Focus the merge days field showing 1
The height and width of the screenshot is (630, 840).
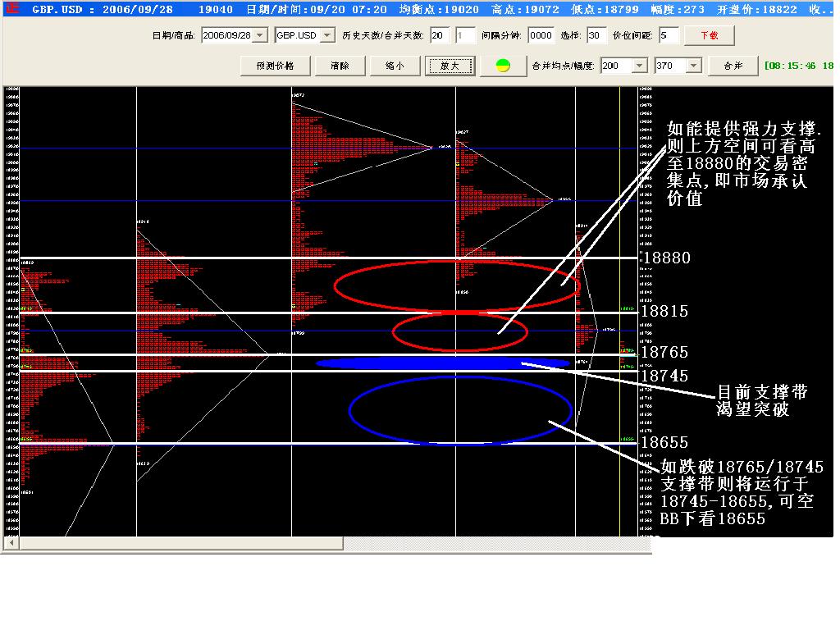[x=465, y=35]
